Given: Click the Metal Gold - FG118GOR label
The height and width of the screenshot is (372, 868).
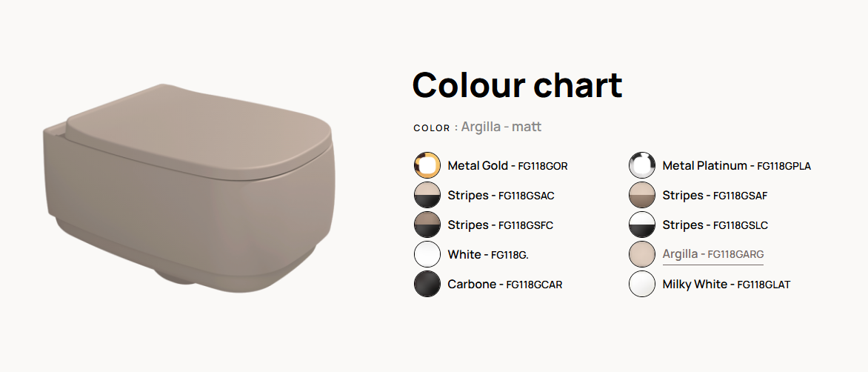Looking at the screenshot, I should coord(507,165).
